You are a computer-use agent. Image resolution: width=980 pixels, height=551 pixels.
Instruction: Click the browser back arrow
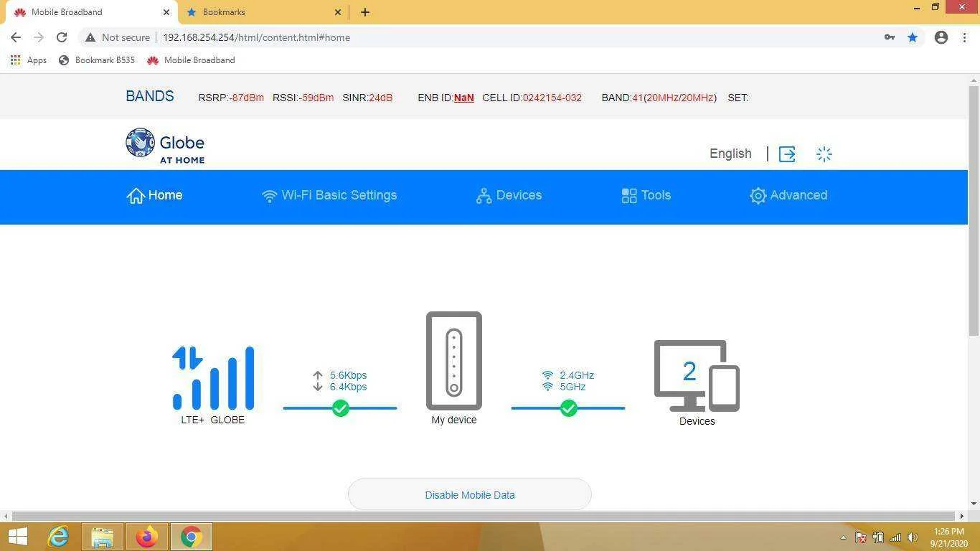(x=16, y=37)
